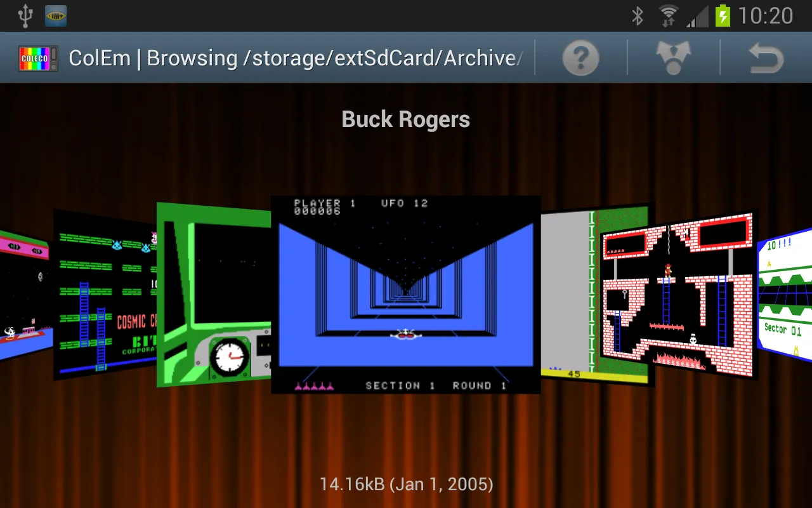
Task: Open help with the question mark icon
Action: pos(580,58)
